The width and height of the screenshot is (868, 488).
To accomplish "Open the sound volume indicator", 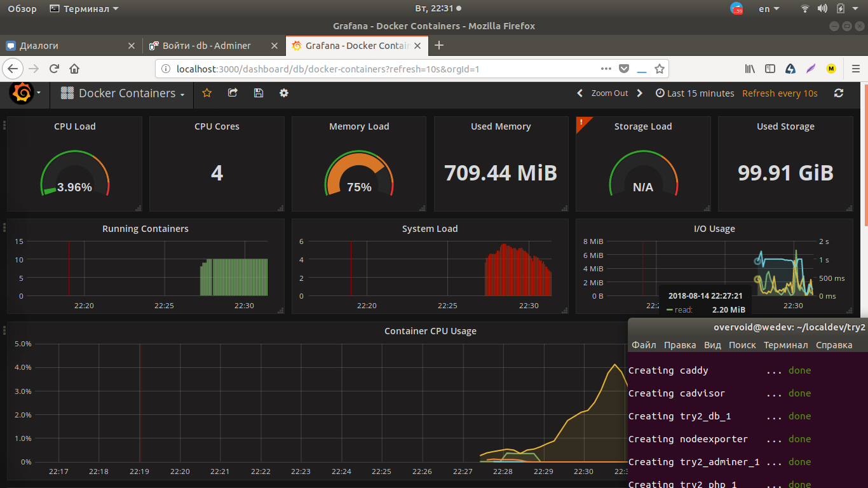I will (x=823, y=9).
